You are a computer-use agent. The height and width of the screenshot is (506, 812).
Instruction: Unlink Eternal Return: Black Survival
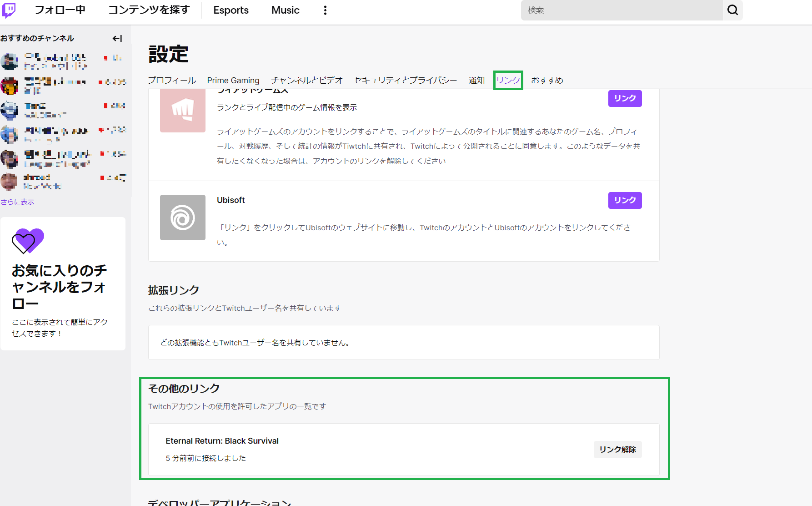(x=617, y=450)
